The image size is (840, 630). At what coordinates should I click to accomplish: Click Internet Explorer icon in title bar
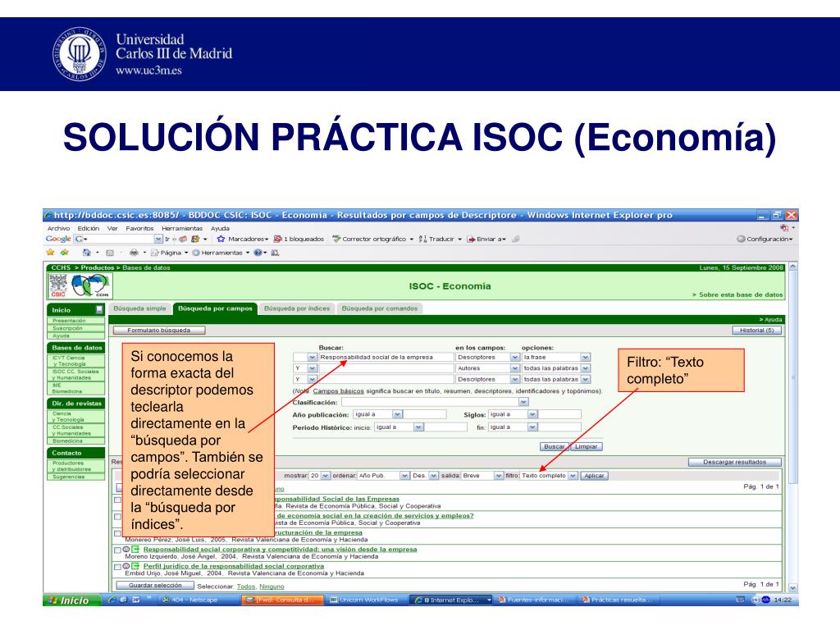pyautogui.click(x=48, y=215)
